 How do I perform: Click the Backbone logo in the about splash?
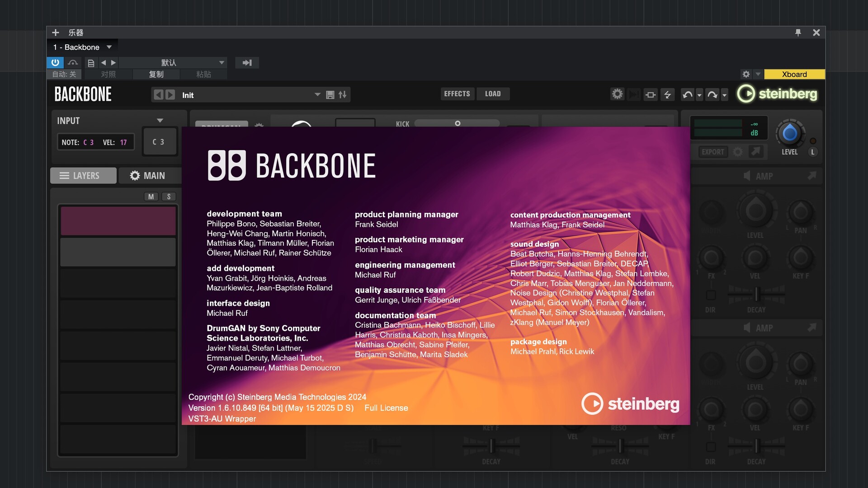pyautogui.click(x=292, y=166)
